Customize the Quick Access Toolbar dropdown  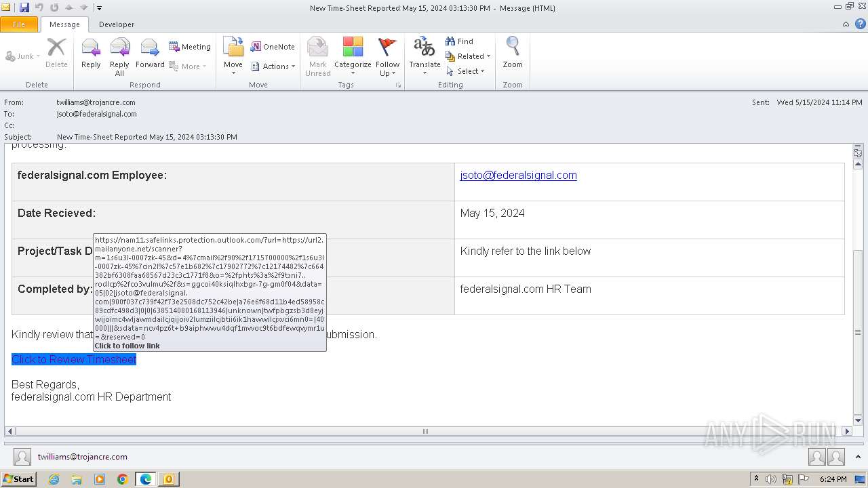99,8
